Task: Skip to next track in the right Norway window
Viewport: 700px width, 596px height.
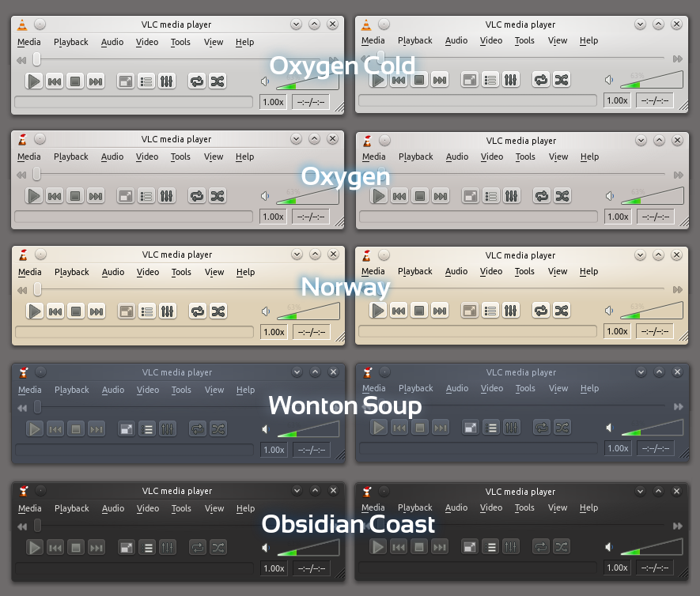Action: 440,311
